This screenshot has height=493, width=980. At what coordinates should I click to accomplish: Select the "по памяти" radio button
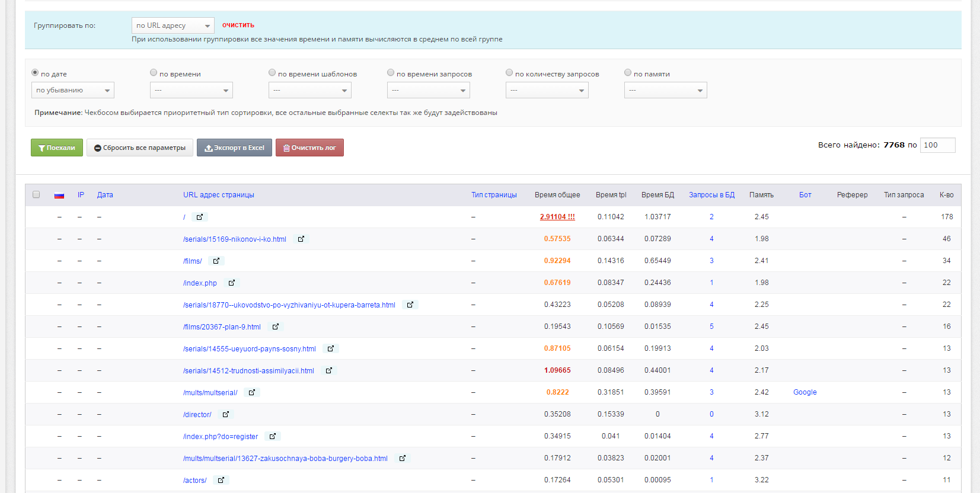click(x=628, y=72)
